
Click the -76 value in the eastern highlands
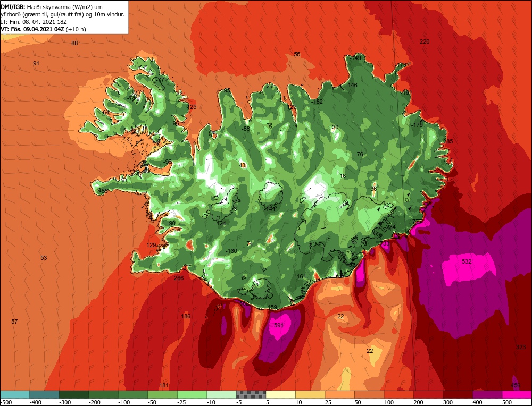(359, 154)
